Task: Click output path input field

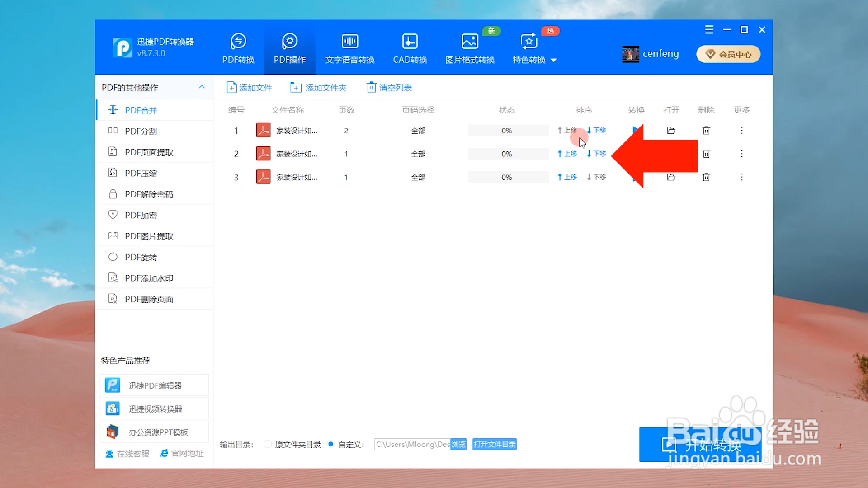Action: 412,444
